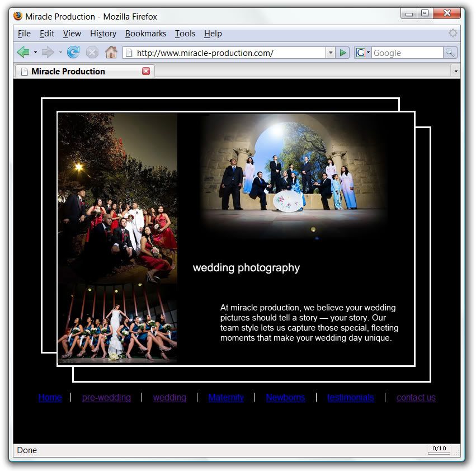
Task: Open the testimonials link
Action: coord(351,398)
